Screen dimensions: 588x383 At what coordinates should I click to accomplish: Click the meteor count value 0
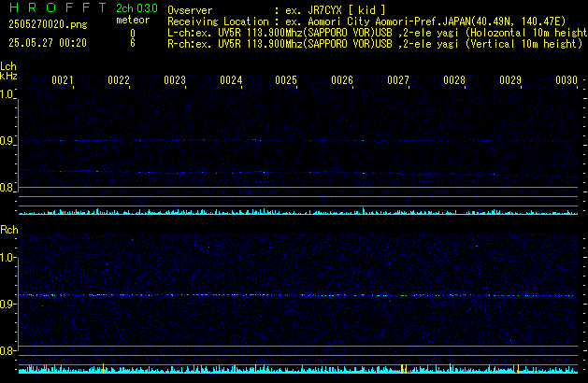point(133,34)
